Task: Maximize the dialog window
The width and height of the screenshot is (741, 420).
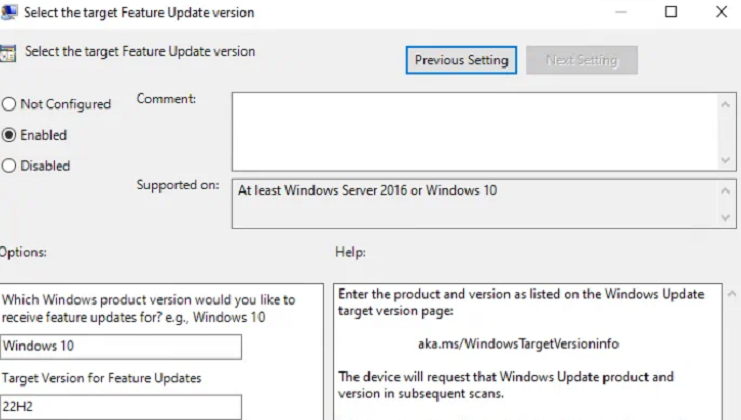Action: pyautogui.click(x=671, y=12)
